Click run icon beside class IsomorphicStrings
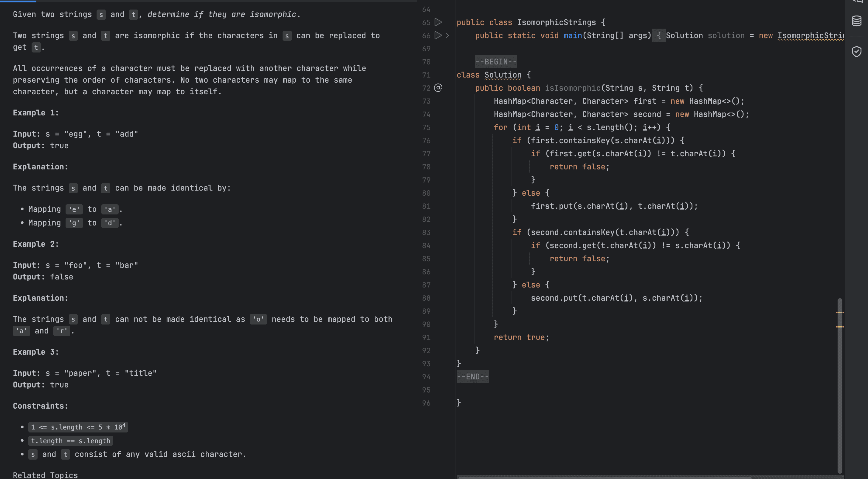The width and height of the screenshot is (868, 479). (x=438, y=22)
